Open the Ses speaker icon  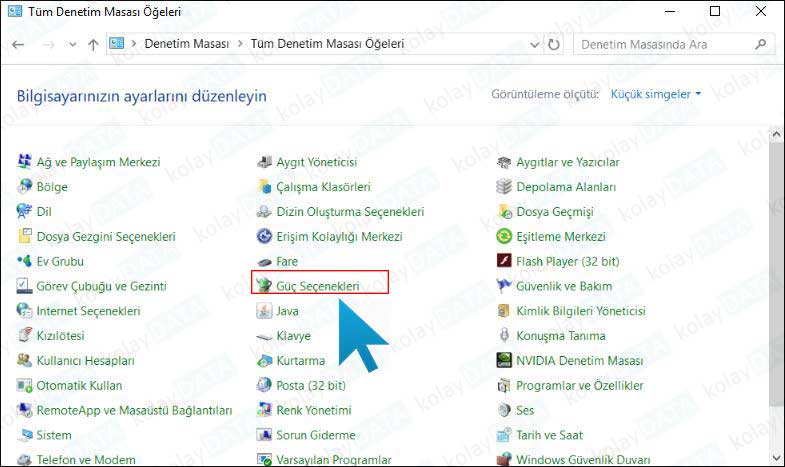click(504, 411)
